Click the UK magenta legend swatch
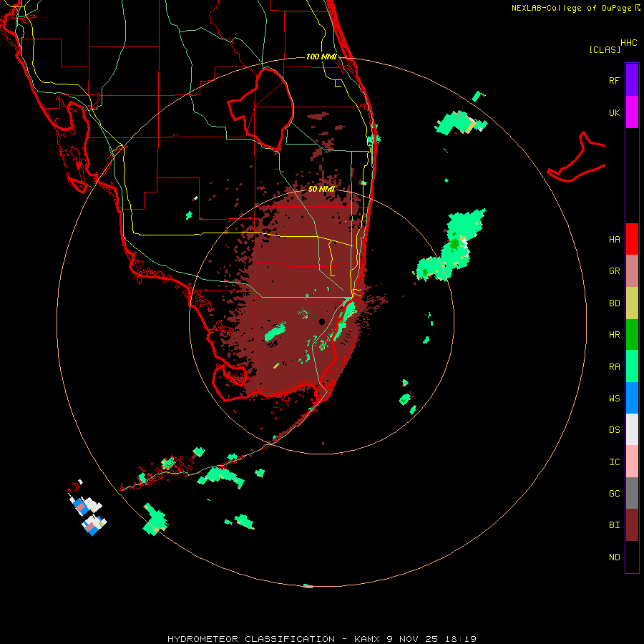This screenshot has width=644, height=644. click(x=632, y=112)
